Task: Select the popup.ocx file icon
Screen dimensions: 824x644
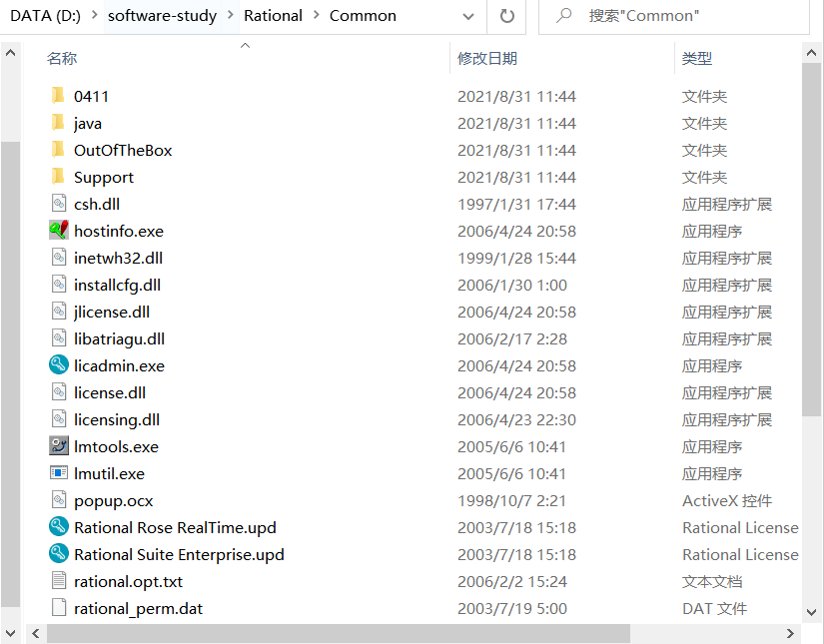Action: click(59, 500)
